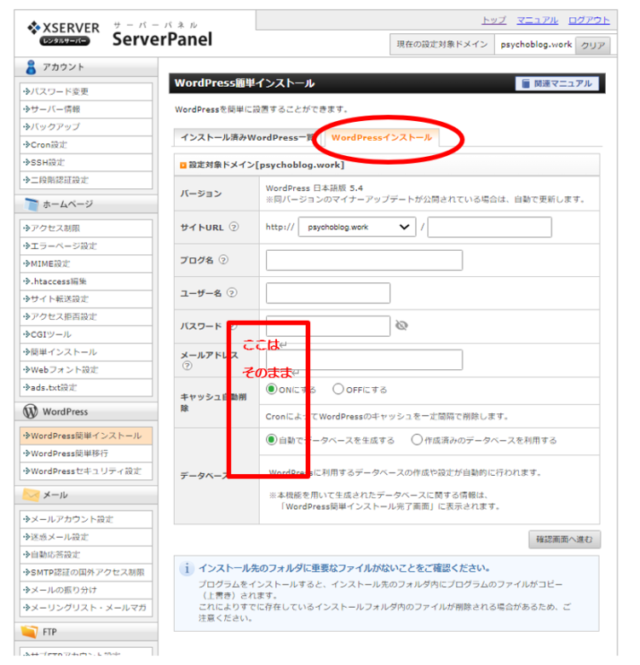
Task: Click the info icon in notice box
Action: (x=187, y=569)
